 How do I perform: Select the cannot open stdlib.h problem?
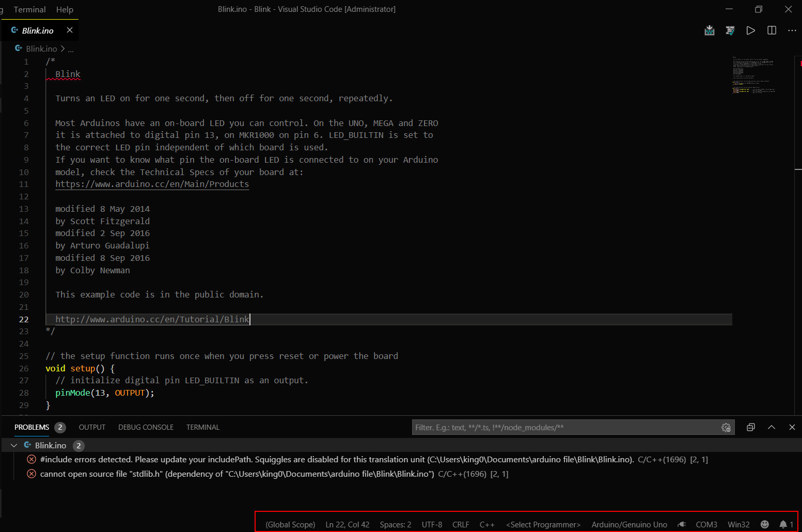click(x=401, y=474)
